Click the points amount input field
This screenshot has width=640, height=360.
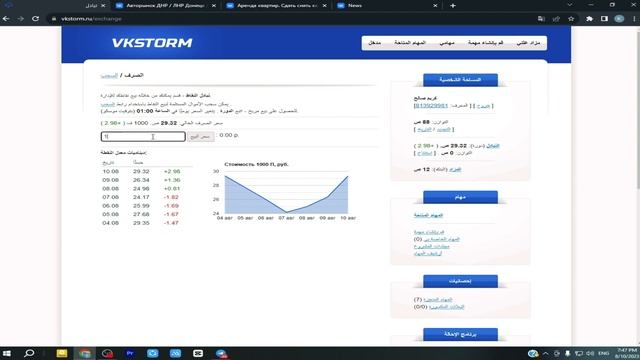(x=143, y=136)
